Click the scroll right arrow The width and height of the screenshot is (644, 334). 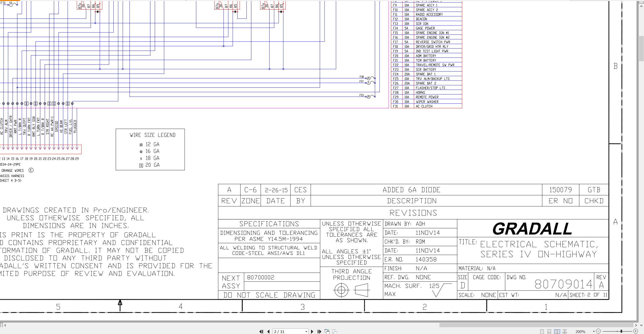pyautogui.click(x=636, y=325)
